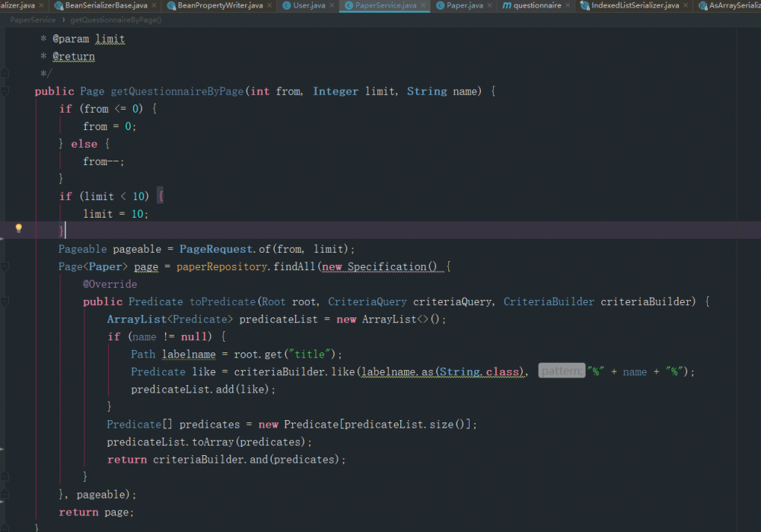The image size is (761, 532).
Task: Click the BeanSerializerBase.java file icon
Action: [x=59, y=5]
